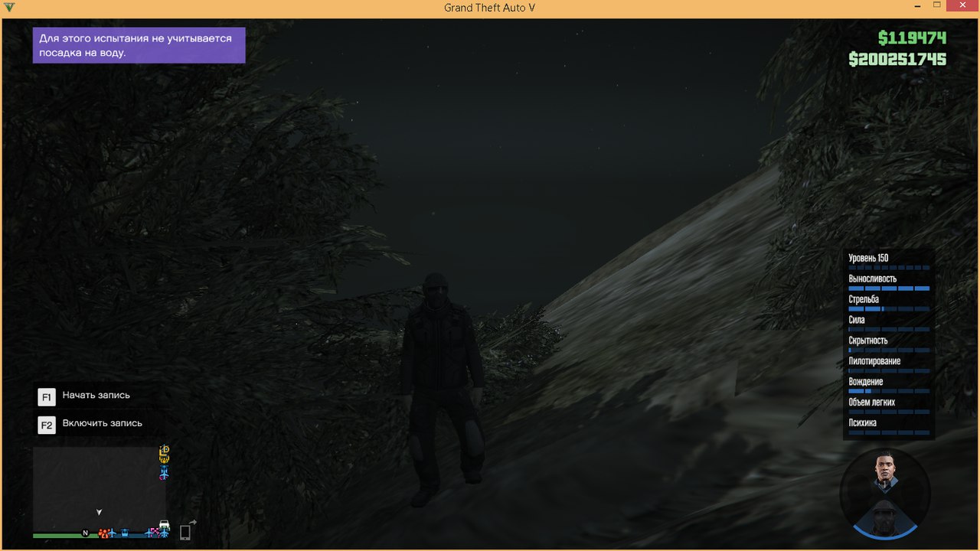Click the phone icon beside the minimap
This screenshot has height=551, width=980.
(185, 533)
